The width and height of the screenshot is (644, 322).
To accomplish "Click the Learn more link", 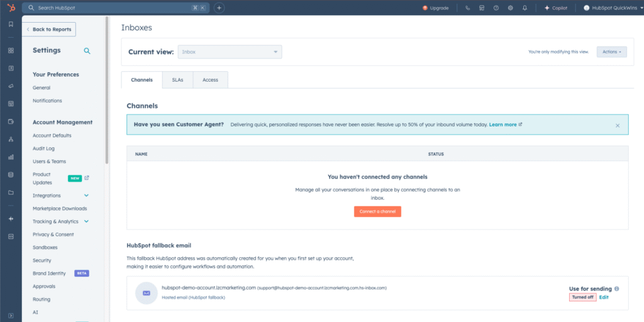I will click(x=502, y=125).
